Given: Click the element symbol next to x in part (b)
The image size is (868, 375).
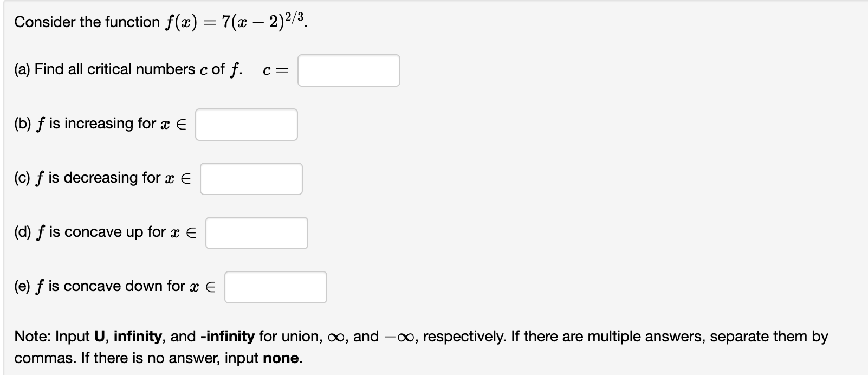Looking at the screenshot, I should (x=183, y=124).
